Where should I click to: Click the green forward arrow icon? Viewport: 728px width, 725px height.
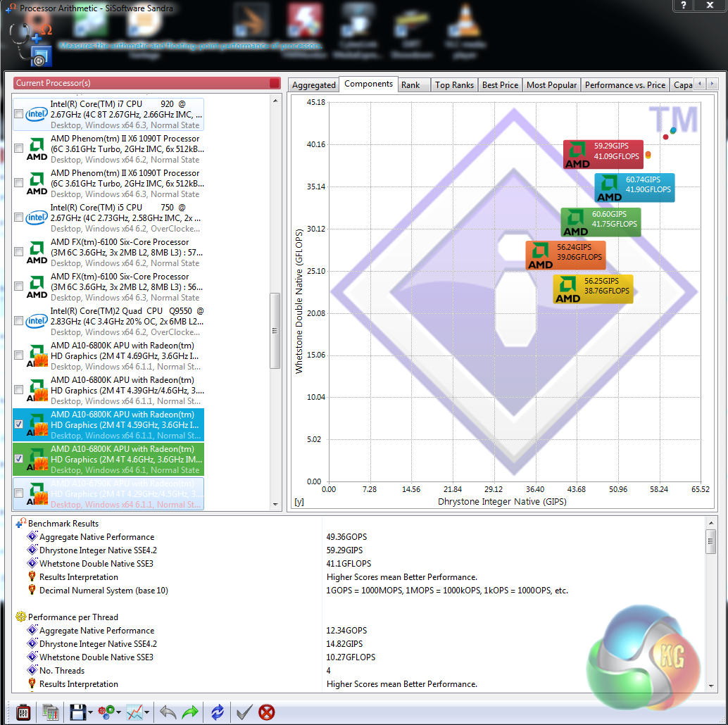tap(190, 712)
